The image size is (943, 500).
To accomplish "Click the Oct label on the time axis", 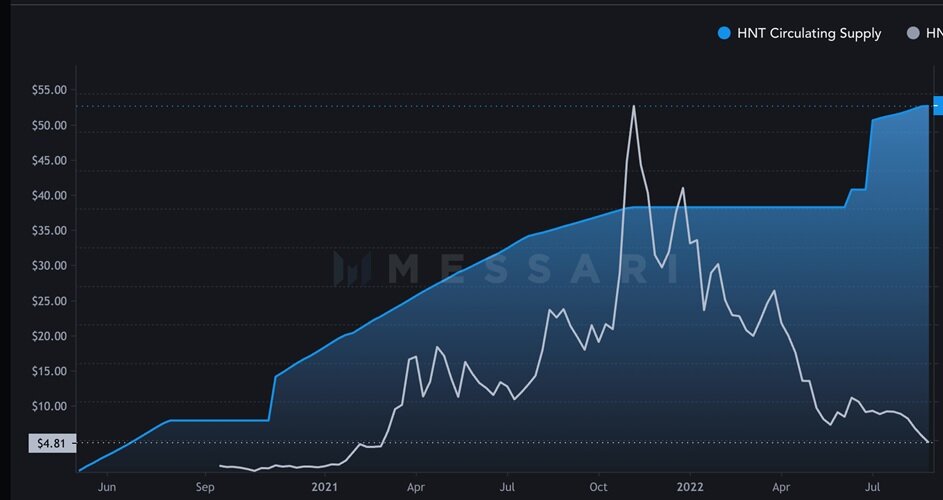I will [x=598, y=487].
